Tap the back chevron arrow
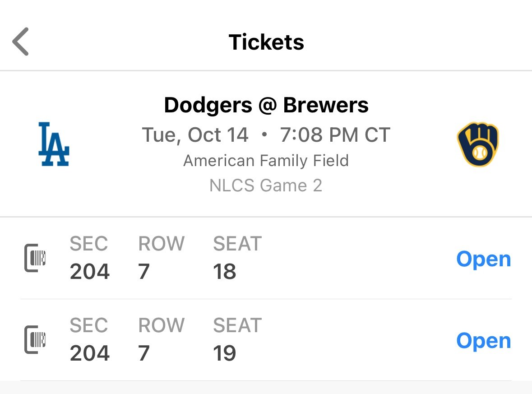Screen dimensions: 532x394 pyautogui.click(x=21, y=42)
